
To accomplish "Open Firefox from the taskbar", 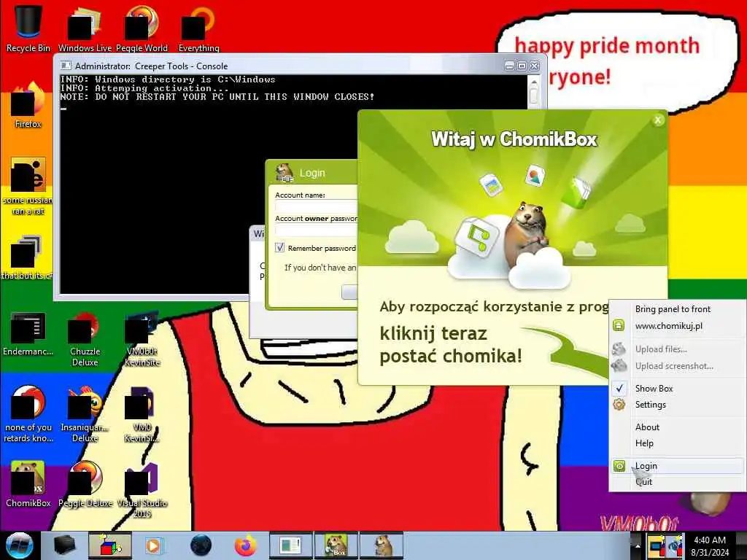I will (245, 545).
